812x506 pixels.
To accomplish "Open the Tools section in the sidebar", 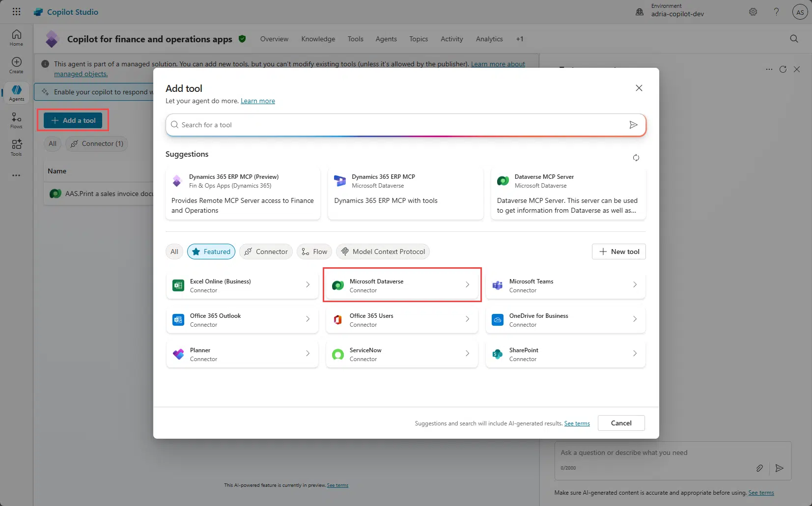I will tap(16, 147).
